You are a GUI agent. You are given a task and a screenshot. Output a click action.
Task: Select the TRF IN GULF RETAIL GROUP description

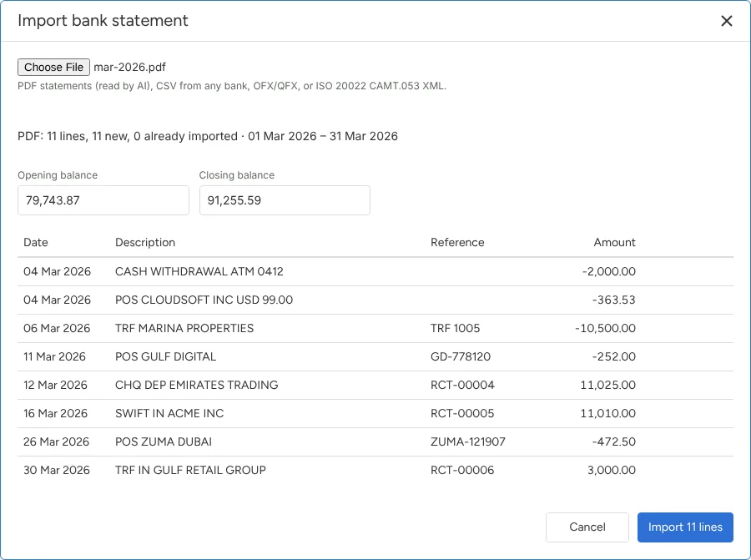pyautogui.click(x=190, y=470)
